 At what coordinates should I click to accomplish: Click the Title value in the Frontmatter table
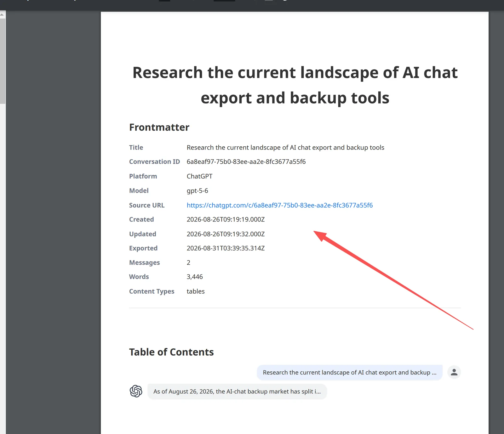pos(285,148)
